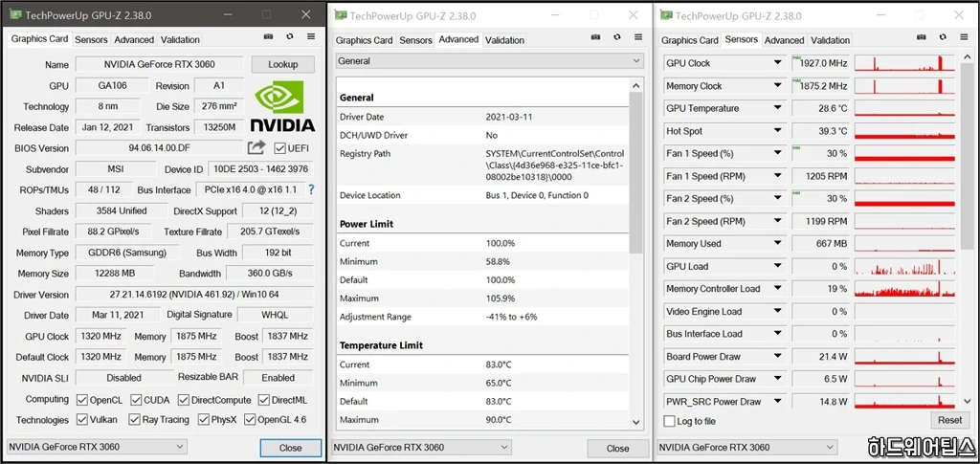Switch to Validation tab in Advanced window
The height and width of the screenshot is (464, 980).
click(504, 40)
